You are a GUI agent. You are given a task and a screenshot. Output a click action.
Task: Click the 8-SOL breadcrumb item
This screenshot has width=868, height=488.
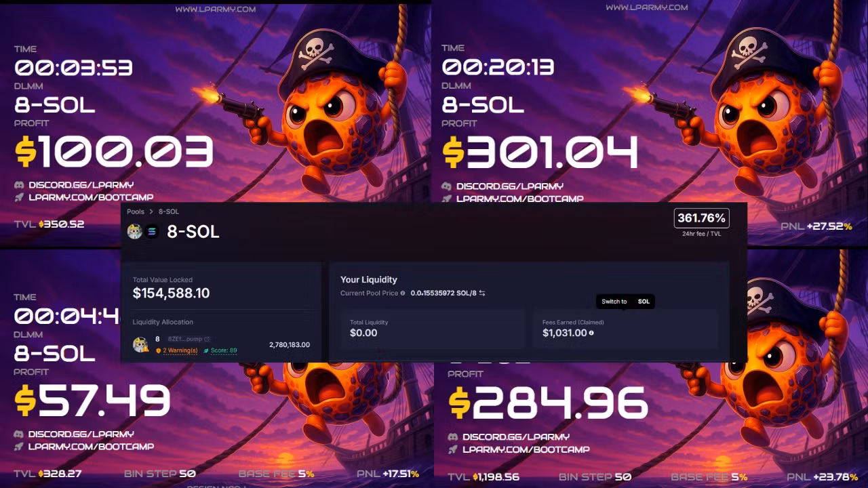169,211
